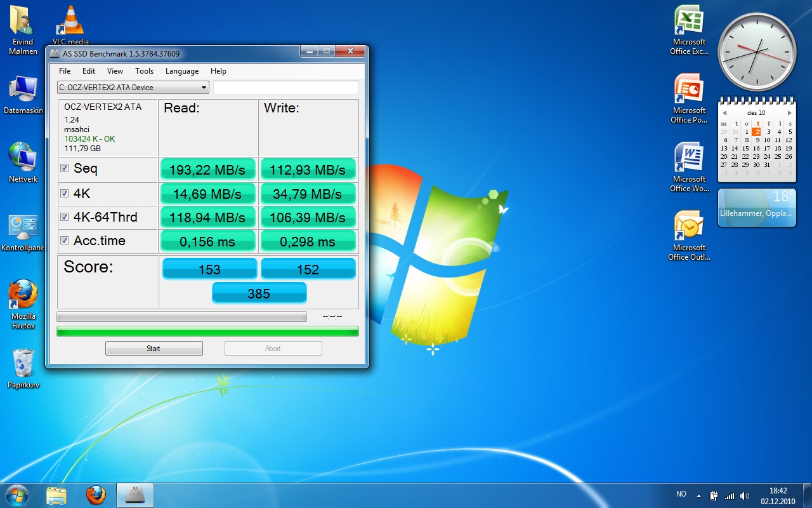Click 4K-64Thrd write value 106,39 MB/s
The width and height of the screenshot is (812, 508).
pyautogui.click(x=308, y=217)
